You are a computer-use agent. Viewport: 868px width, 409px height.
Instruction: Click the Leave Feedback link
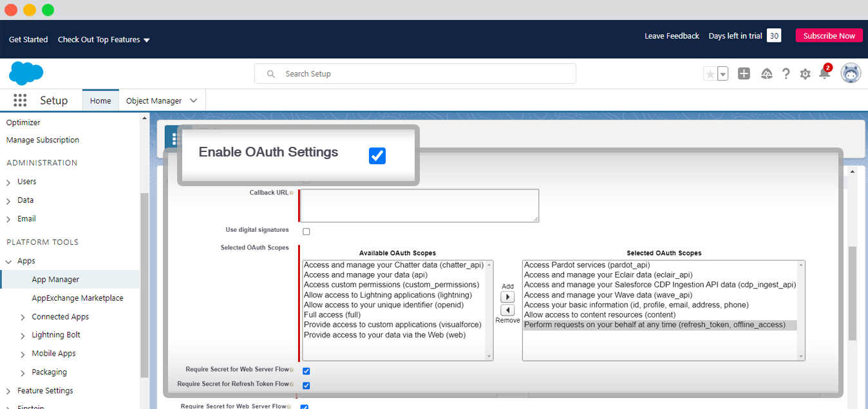[672, 36]
